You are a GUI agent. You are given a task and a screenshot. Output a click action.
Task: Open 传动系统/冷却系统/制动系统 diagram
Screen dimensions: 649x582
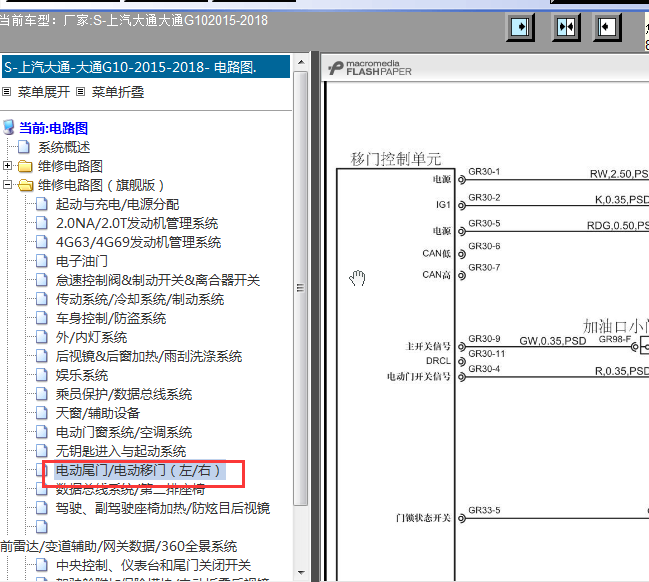point(140,299)
